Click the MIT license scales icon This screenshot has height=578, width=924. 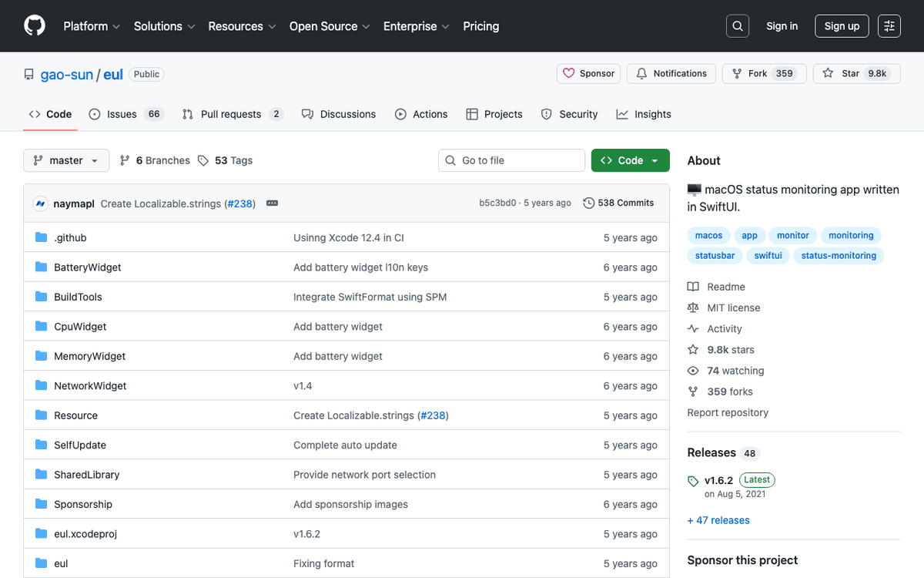coord(694,307)
